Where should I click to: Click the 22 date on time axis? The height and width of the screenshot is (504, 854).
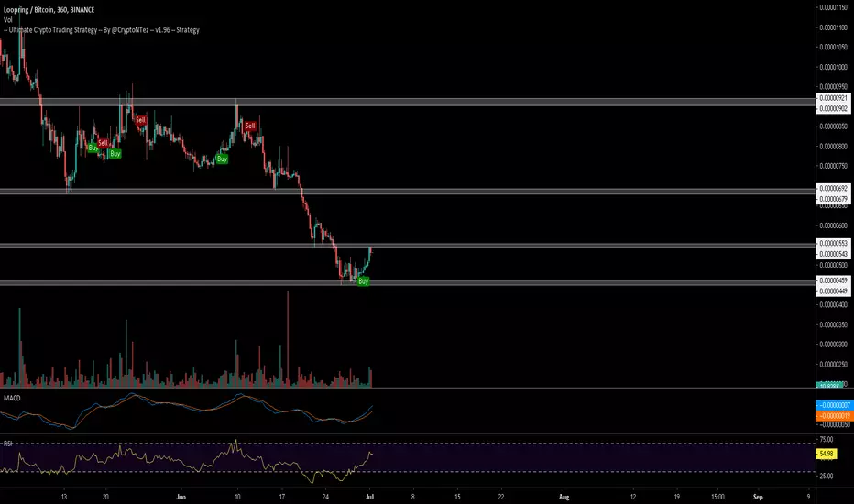pos(500,497)
